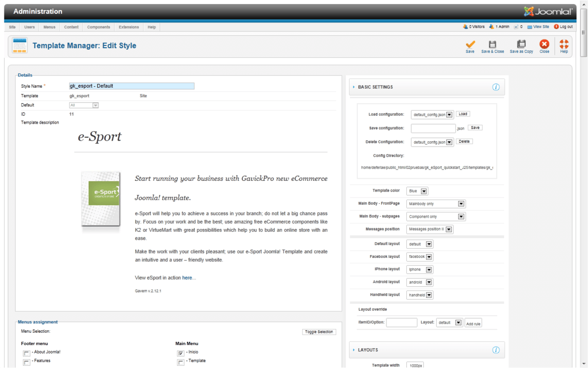This screenshot has width=588, height=368.
Task: Click the Joomla! logo
Action: (548, 12)
